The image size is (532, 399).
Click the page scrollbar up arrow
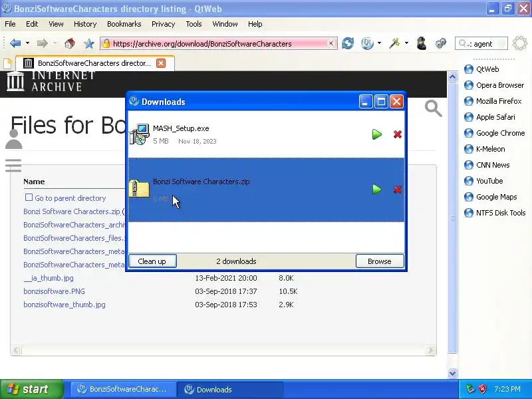point(452,77)
